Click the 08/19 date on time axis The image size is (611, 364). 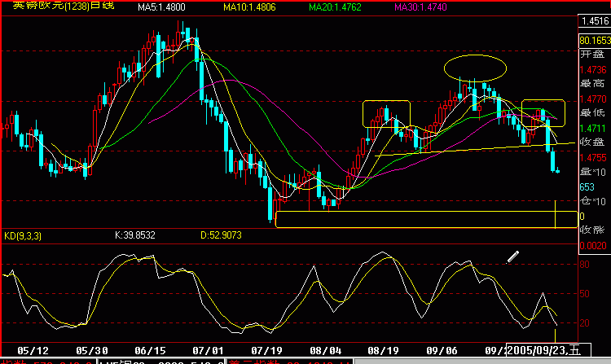click(x=384, y=351)
